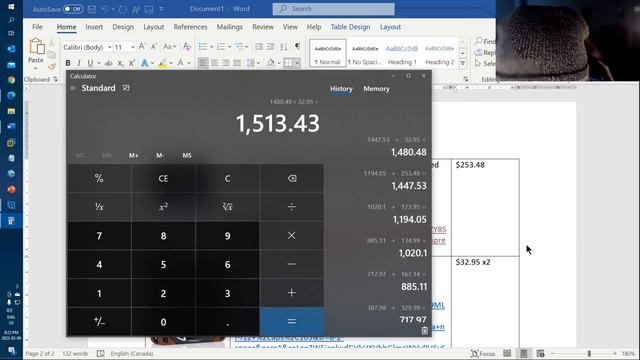640x360 pixels.
Task: Switch to calculator Memory tab
Action: tap(376, 89)
